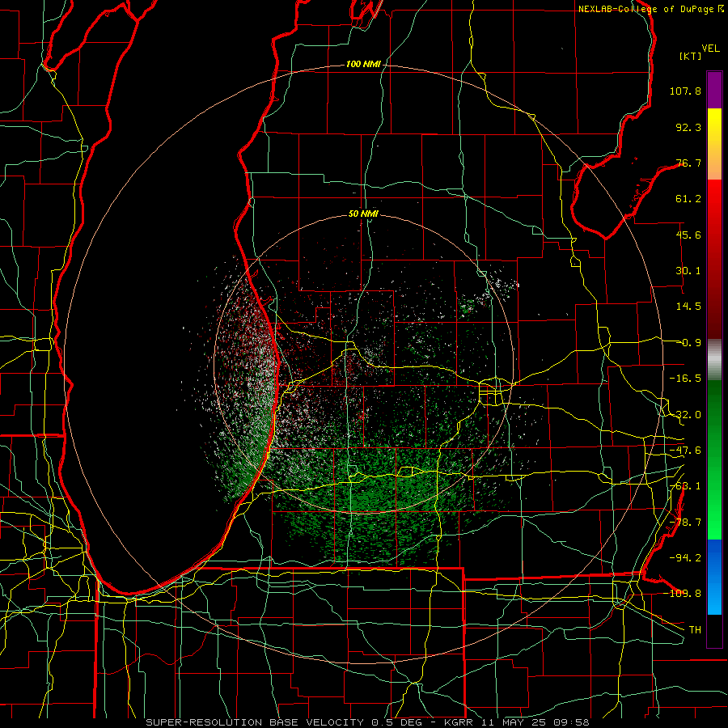Click the [KT] units label

tap(691, 56)
